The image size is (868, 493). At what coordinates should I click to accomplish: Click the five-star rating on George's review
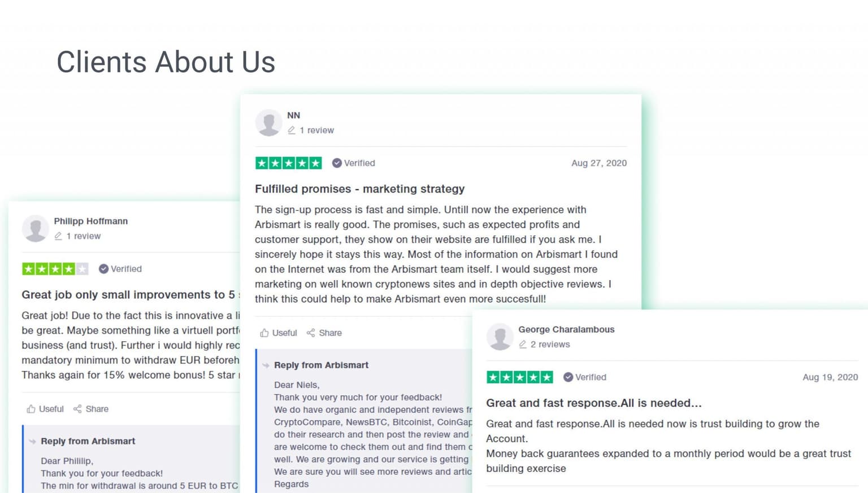tap(520, 377)
